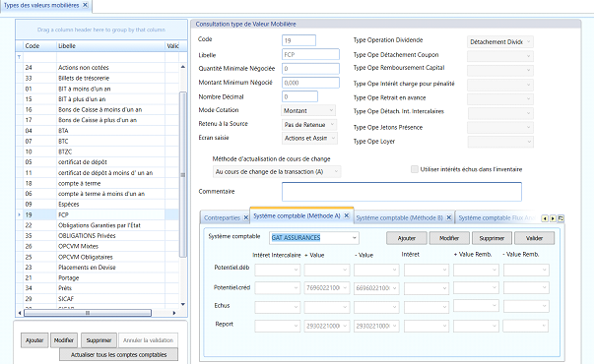Viewport: 595px width, 364px height.
Task: Click the filter icon in the grid filter row
Action: click(x=19, y=57)
